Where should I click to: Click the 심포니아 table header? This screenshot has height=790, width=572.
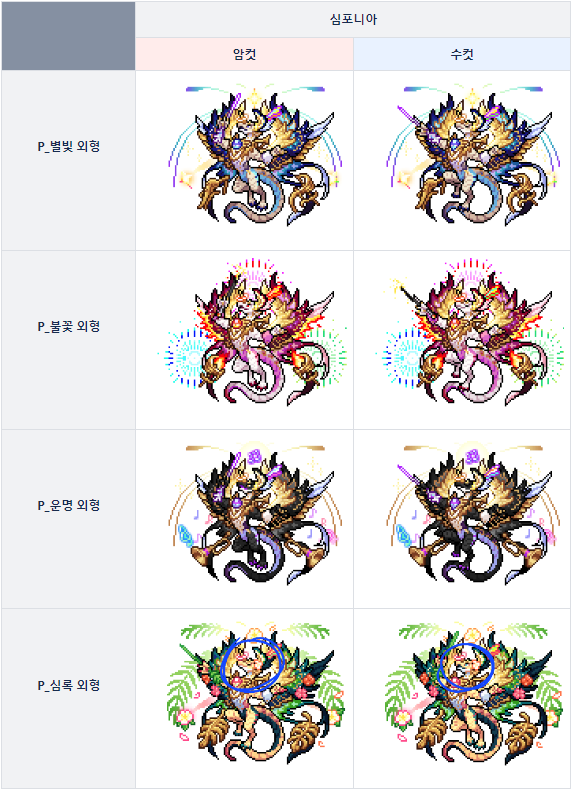pyautogui.click(x=353, y=19)
